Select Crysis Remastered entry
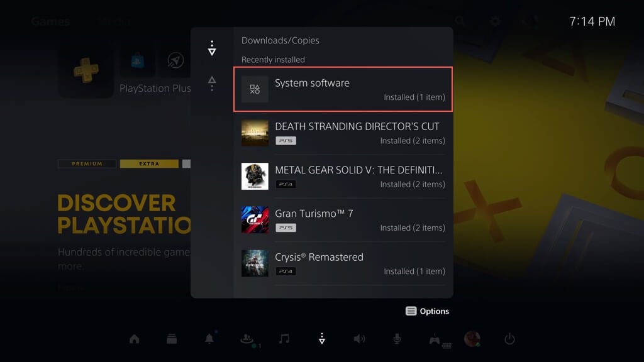 343,263
